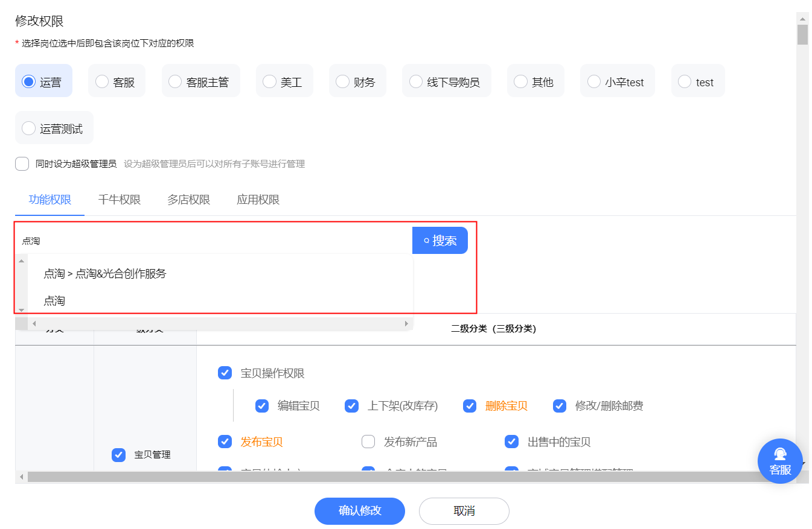Click the suggestion list scroll-up arrow
The height and width of the screenshot is (529, 812).
pos(22,261)
